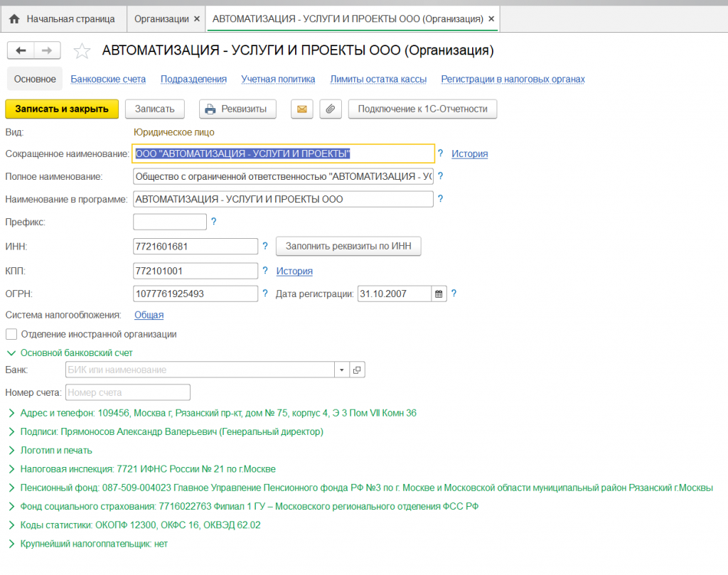Image resolution: width=728 pixels, height=575 pixels.
Task: Expand 'Адрес и телефон' section
Action: coord(11,413)
